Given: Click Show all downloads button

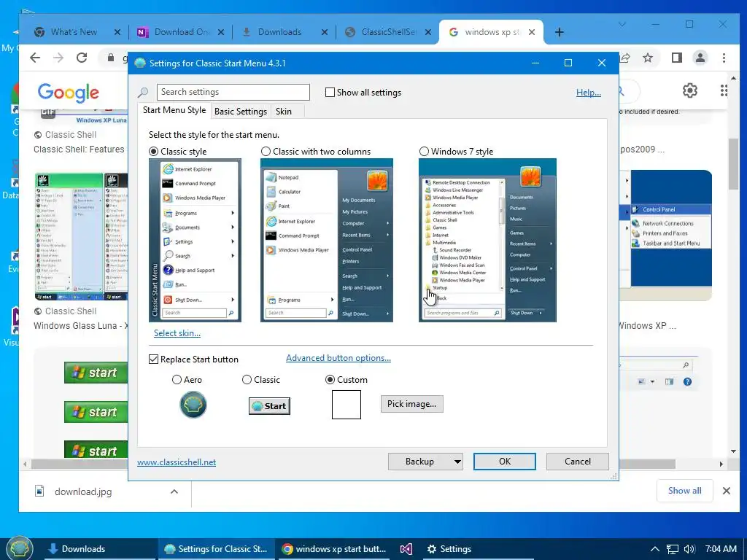Looking at the screenshot, I should [684, 491].
